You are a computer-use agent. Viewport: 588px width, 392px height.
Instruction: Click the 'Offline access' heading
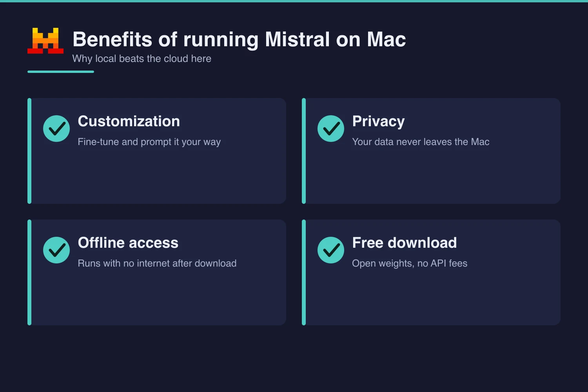128,243
